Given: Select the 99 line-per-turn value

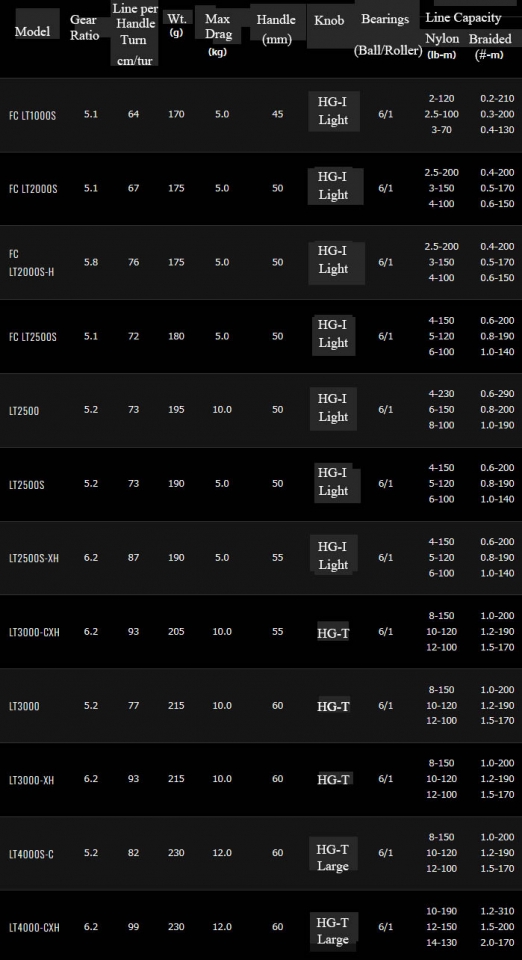Looking at the screenshot, I should tap(133, 927).
